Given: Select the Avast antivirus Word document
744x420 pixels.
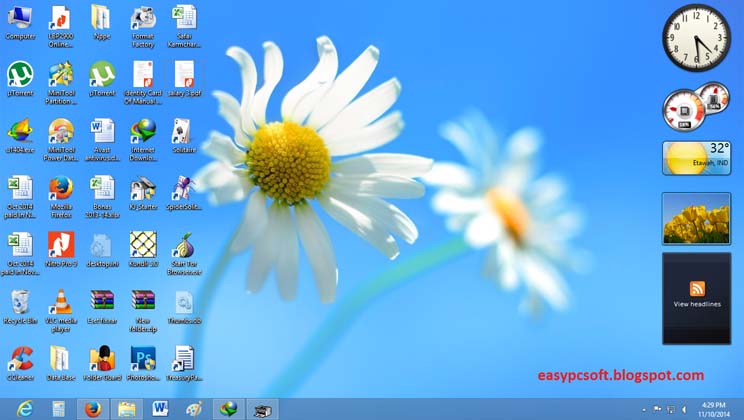Looking at the screenshot, I should pyautogui.click(x=102, y=140).
